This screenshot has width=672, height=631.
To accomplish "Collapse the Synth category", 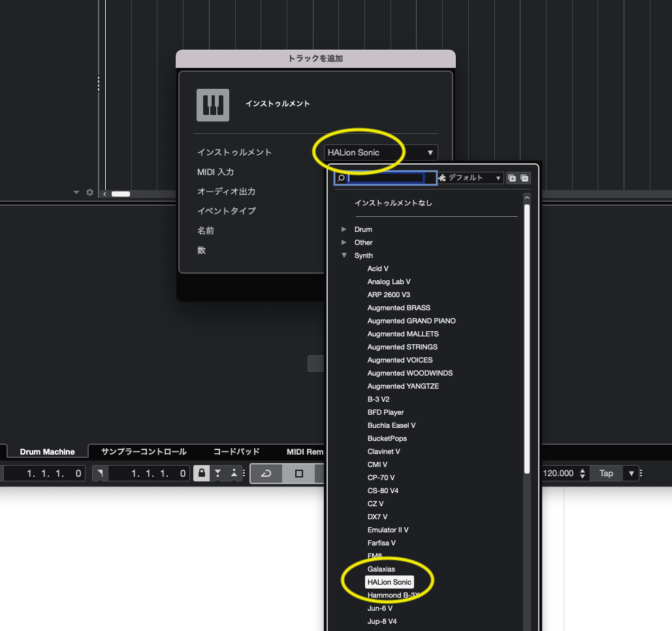I will coord(344,255).
